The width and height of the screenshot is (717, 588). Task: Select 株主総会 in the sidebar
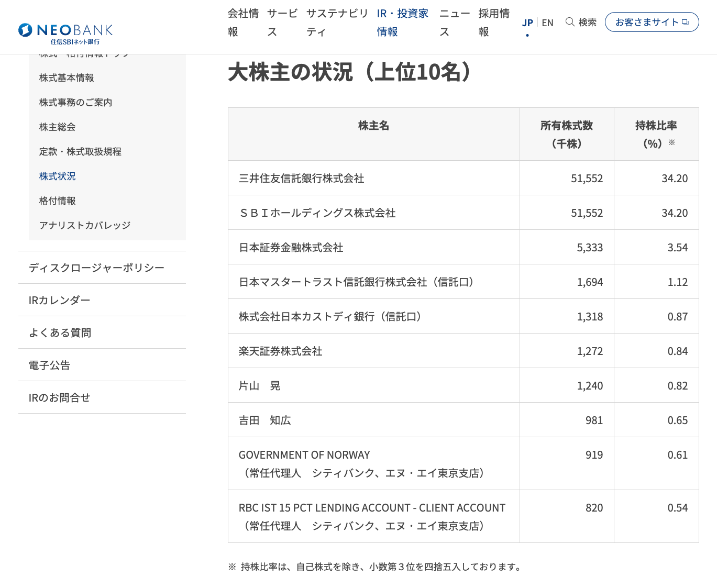click(57, 127)
